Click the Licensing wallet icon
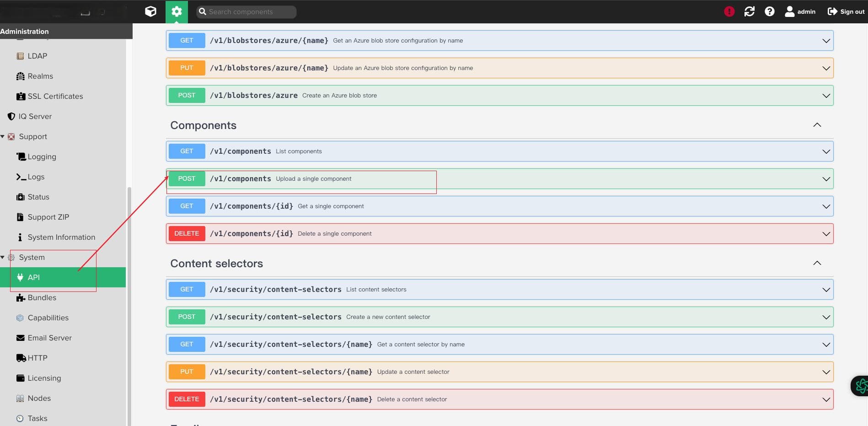Viewport: 868px width, 426px height. point(20,378)
